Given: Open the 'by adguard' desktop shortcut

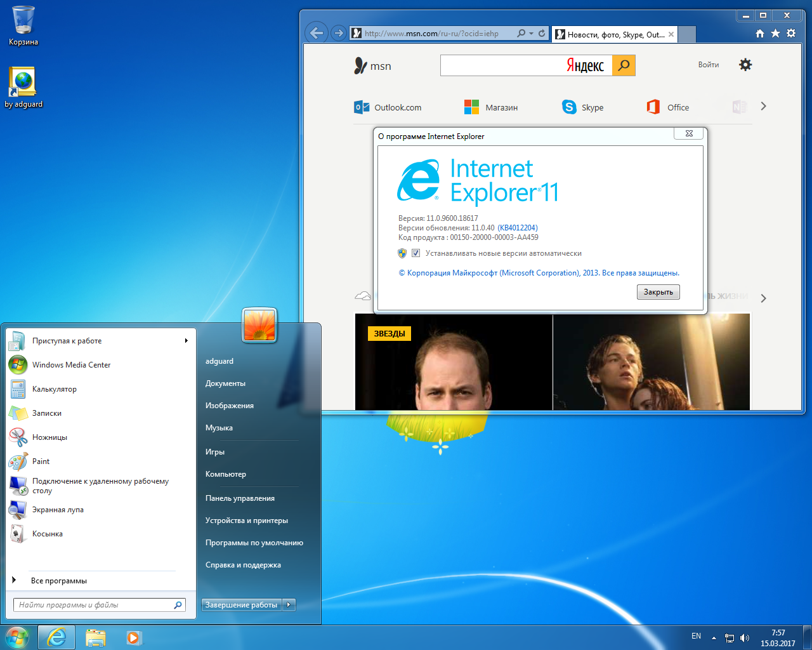Looking at the screenshot, I should (23, 87).
